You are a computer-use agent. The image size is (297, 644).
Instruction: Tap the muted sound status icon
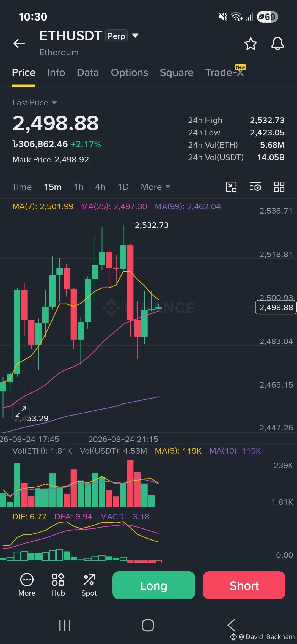pos(223,17)
